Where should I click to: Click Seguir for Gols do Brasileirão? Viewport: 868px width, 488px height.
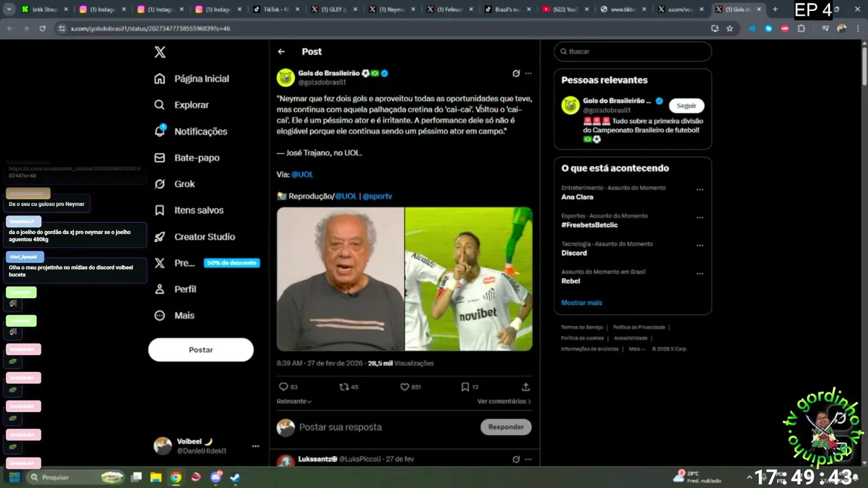pos(686,106)
